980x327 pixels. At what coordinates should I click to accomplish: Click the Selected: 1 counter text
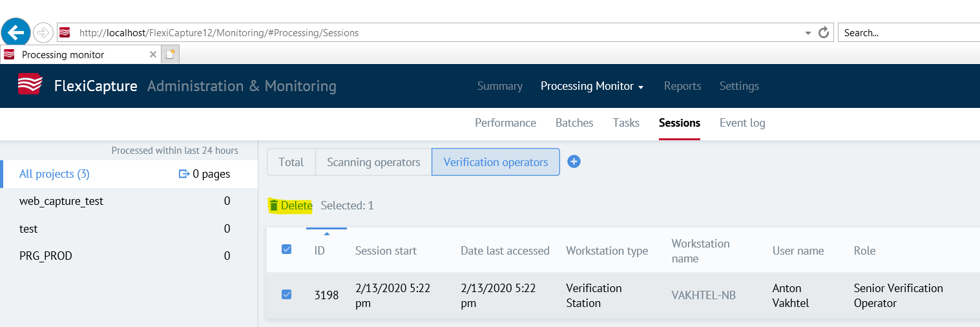pyautogui.click(x=347, y=206)
